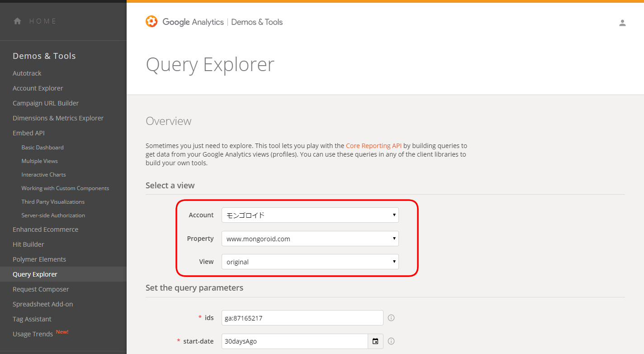
Task: Open Multiple Views sub-item
Action: [40, 161]
